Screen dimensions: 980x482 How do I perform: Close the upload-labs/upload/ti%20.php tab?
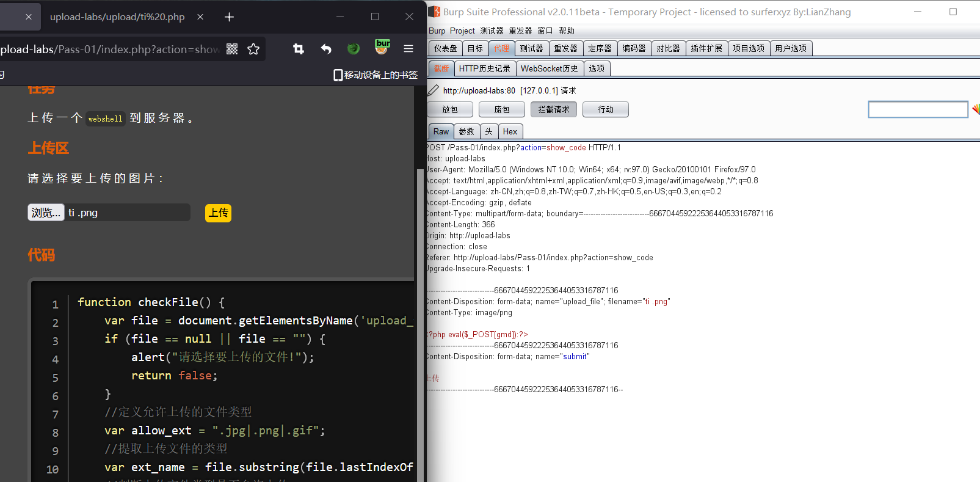(200, 17)
